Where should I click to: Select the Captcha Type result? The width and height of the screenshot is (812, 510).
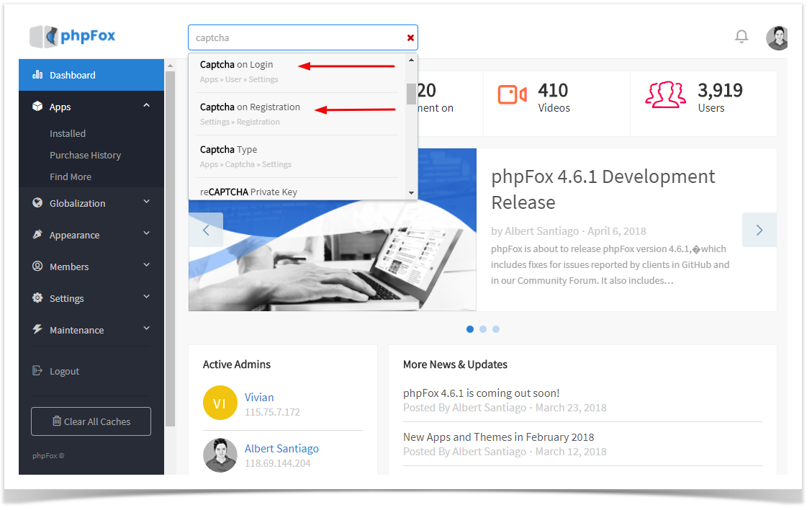click(x=297, y=156)
